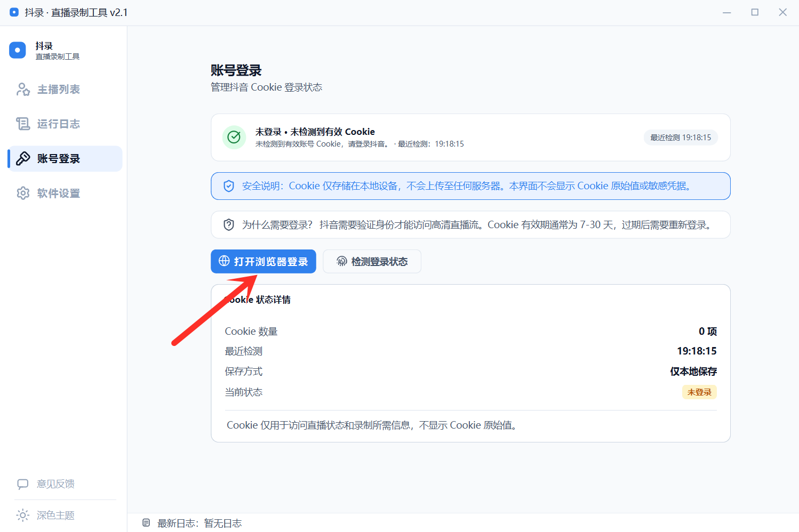The height and width of the screenshot is (532, 799).
Task: Minimize the 抖录 window
Action: click(727, 12)
